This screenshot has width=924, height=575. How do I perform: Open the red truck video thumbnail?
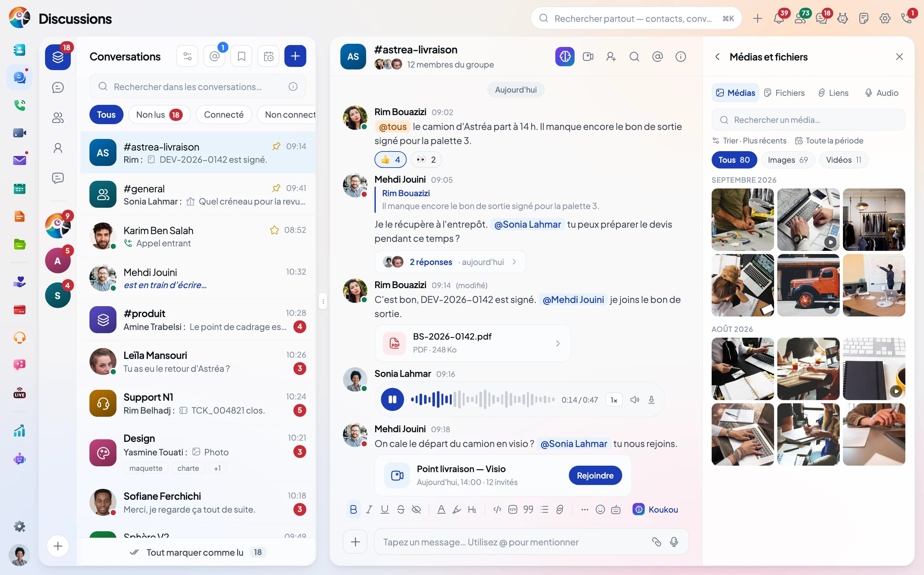808,285
